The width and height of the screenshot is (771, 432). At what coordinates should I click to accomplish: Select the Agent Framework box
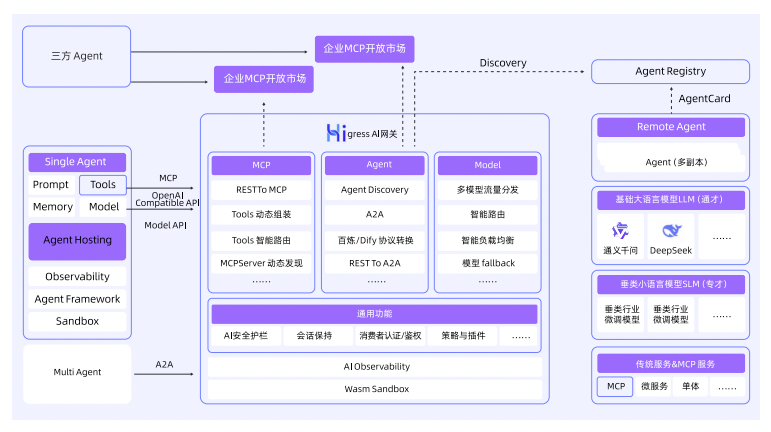(x=77, y=299)
